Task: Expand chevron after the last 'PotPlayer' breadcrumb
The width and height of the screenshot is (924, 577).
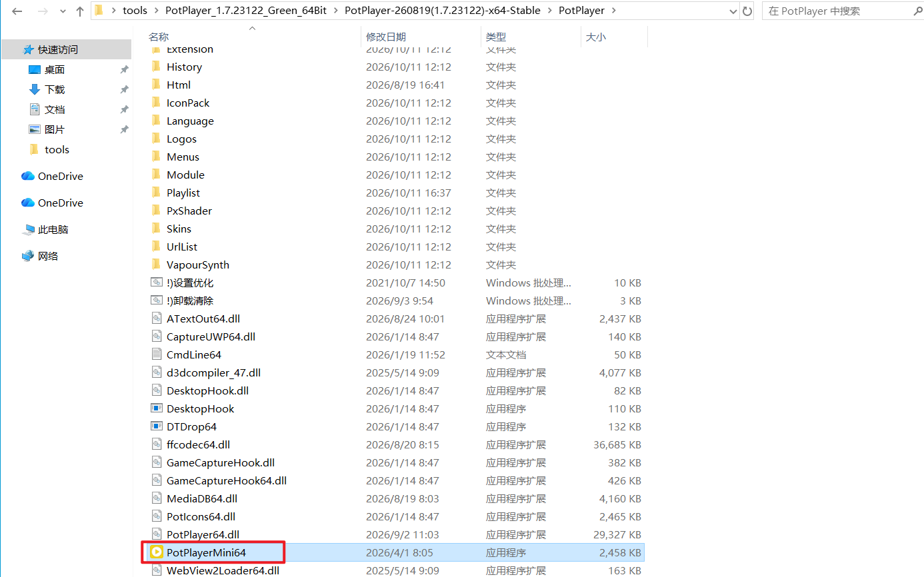Action: pos(614,11)
